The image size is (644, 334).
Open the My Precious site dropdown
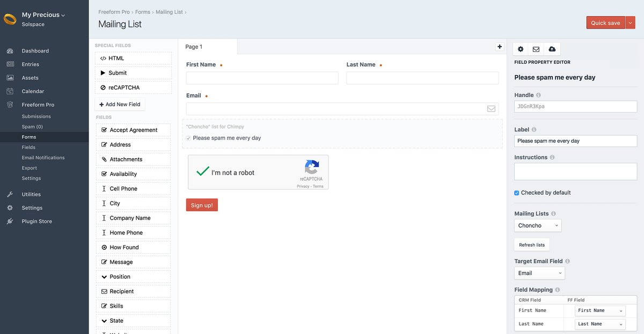click(43, 15)
